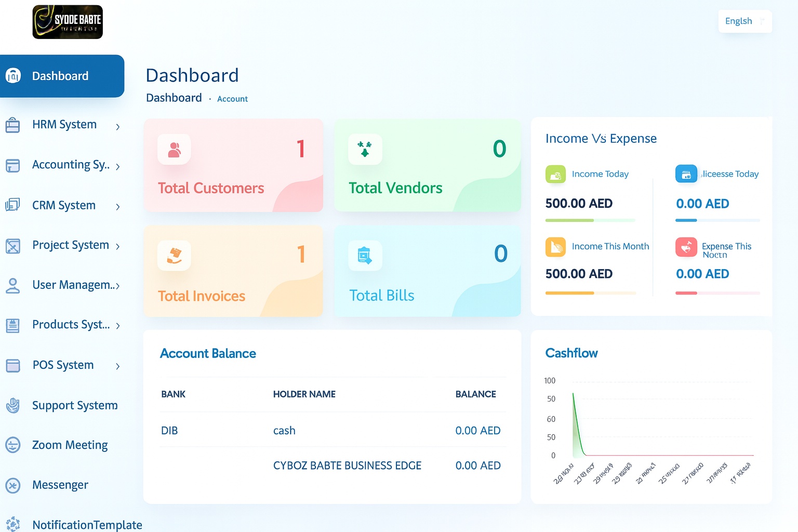Click the Expense This Month red icon
798x532 pixels.
click(x=686, y=247)
